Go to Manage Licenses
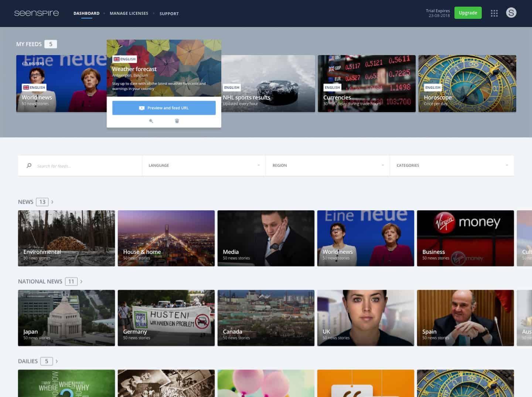532x397 pixels. (x=129, y=13)
